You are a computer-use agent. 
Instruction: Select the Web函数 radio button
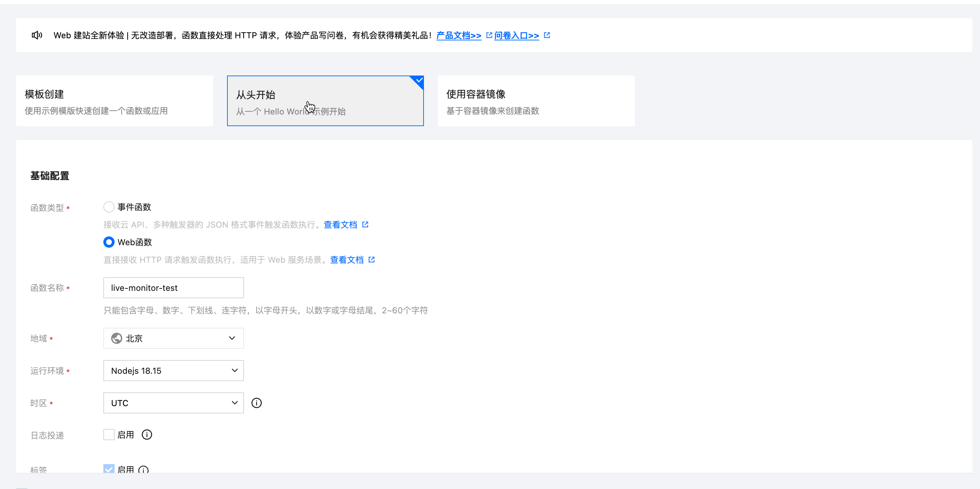[109, 242]
